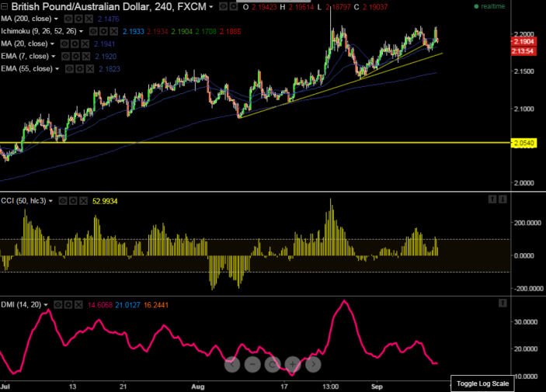This screenshot has height=392, width=546.
Task: Toggle the Ichimoku indicator eye icon
Action: (93, 31)
